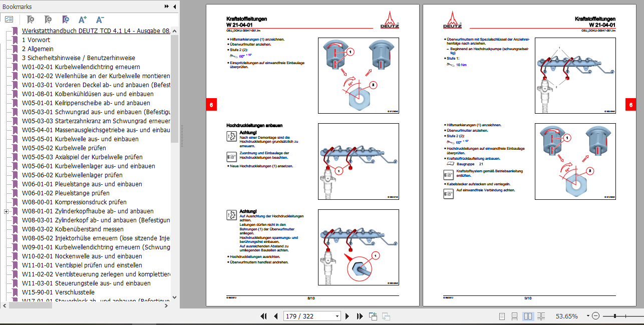Open the '2 Allgemein' bookmark

pyautogui.click(x=38, y=49)
